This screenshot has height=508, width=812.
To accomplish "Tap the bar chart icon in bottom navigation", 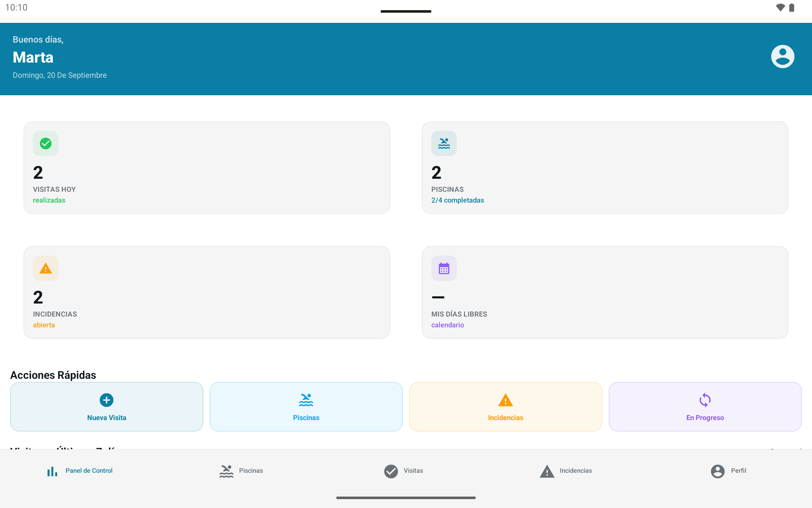I will click(52, 471).
